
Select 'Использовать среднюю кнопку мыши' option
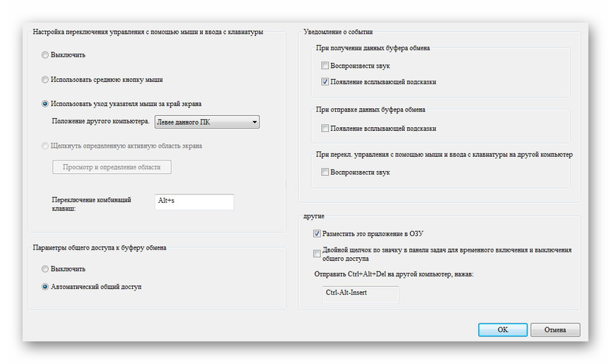(46, 80)
